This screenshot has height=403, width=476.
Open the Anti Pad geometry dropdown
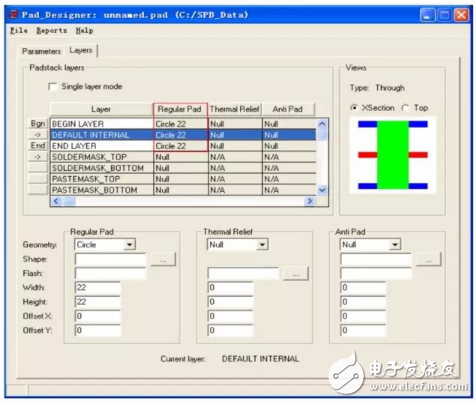tap(395, 245)
